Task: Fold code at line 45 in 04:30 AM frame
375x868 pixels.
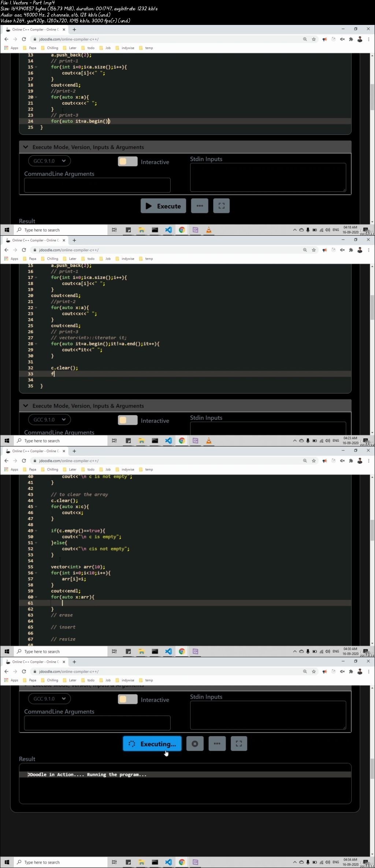Action: 36,507
